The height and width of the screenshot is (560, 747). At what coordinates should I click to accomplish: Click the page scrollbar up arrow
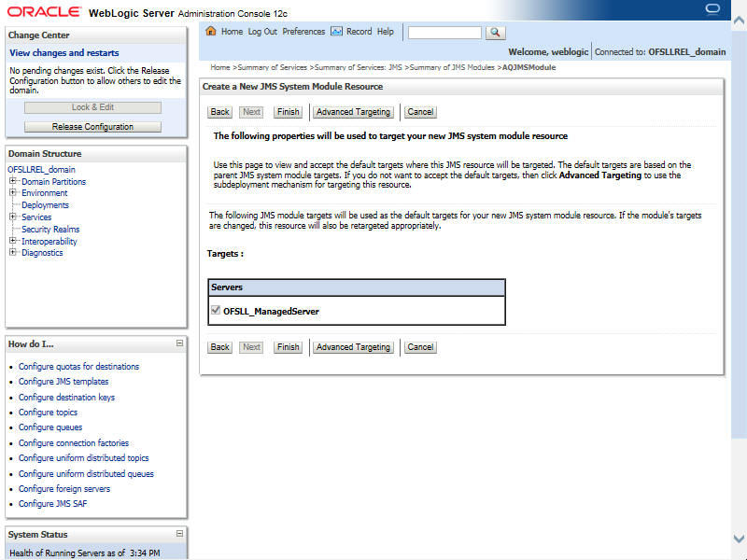pos(739,21)
